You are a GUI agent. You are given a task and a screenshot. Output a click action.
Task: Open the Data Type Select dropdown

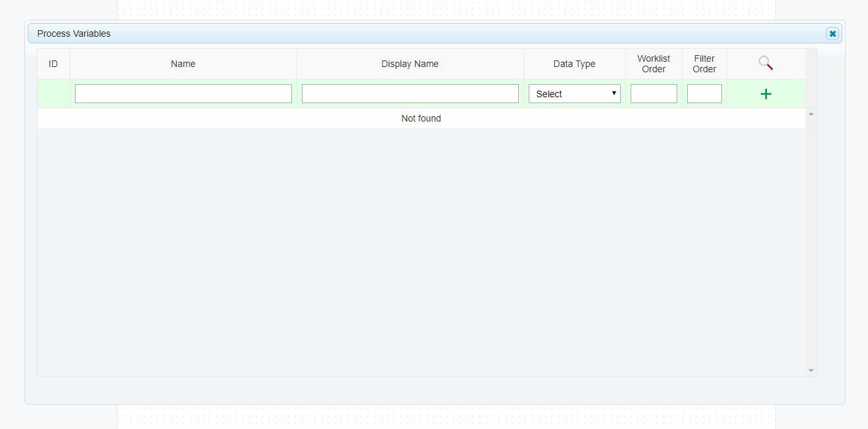pyautogui.click(x=574, y=93)
